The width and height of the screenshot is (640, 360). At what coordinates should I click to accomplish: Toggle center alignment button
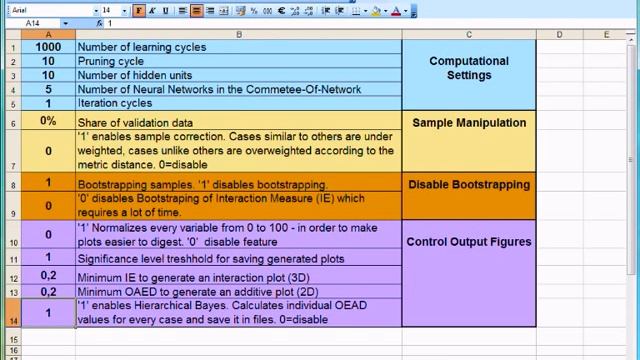click(196, 11)
